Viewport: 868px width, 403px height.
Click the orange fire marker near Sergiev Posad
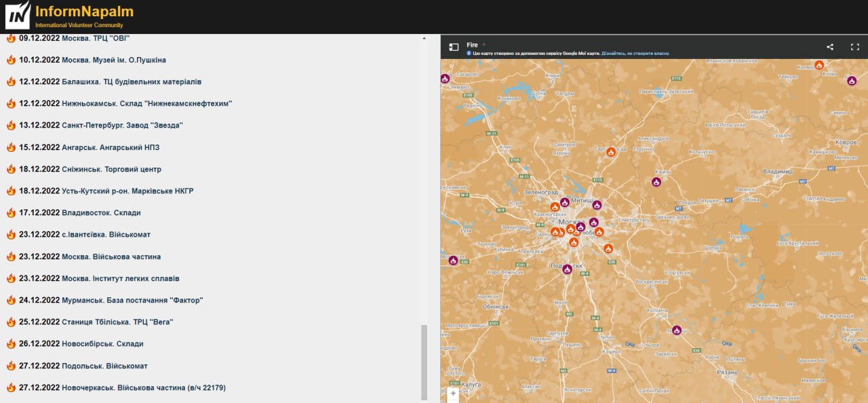click(610, 151)
